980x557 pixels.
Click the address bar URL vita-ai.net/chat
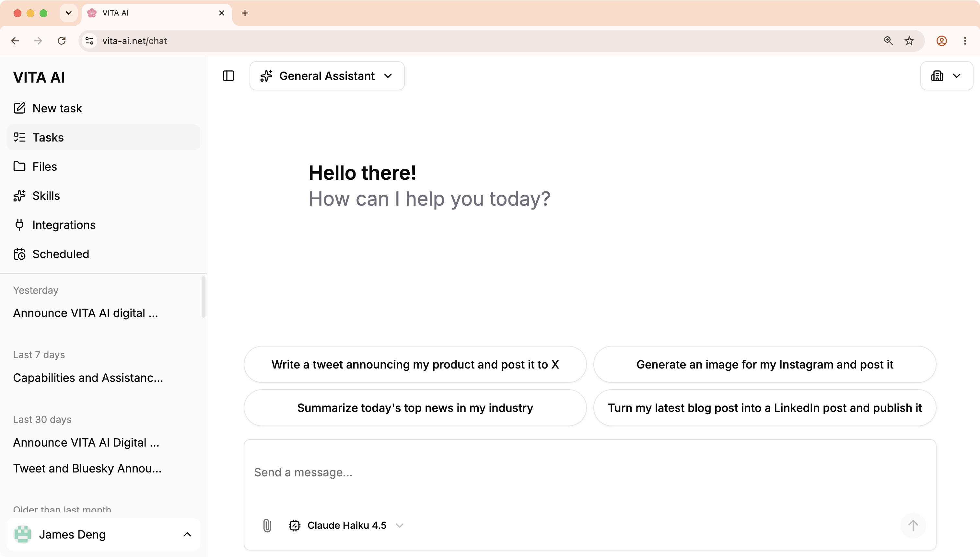[134, 41]
